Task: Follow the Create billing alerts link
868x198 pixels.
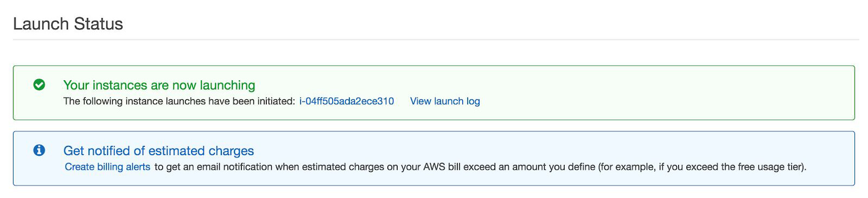Action: (x=107, y=167)
